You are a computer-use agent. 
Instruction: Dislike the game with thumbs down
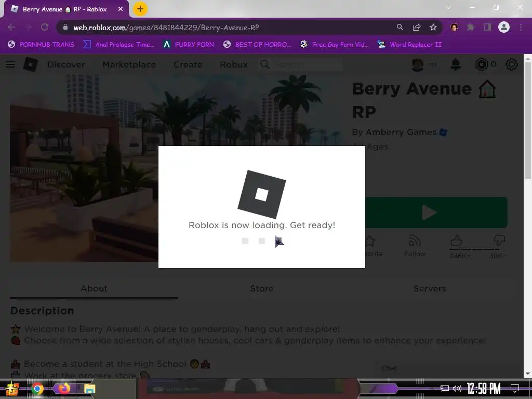tap(499, 241)
